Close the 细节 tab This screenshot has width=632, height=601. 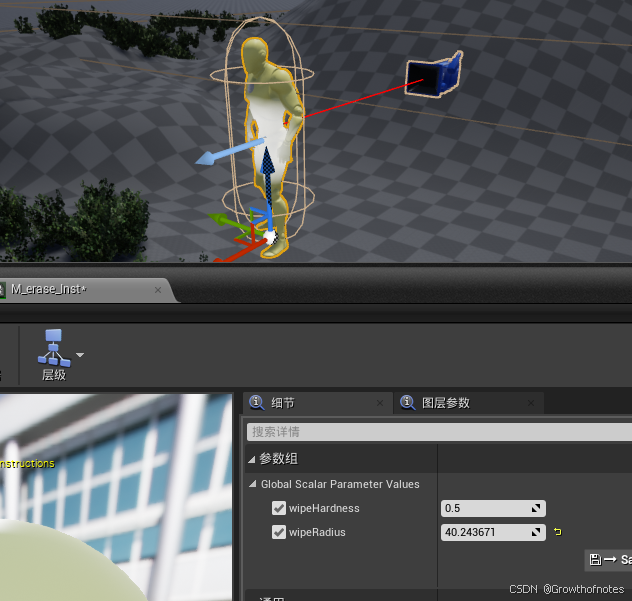click(380, 403)
